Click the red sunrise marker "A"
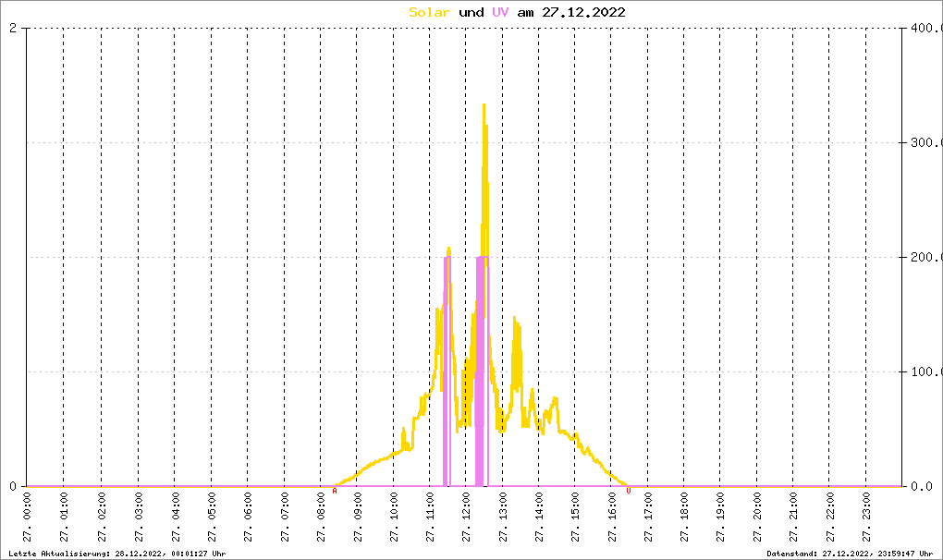This screenshot has width=943, height=560. coord(335,492)
